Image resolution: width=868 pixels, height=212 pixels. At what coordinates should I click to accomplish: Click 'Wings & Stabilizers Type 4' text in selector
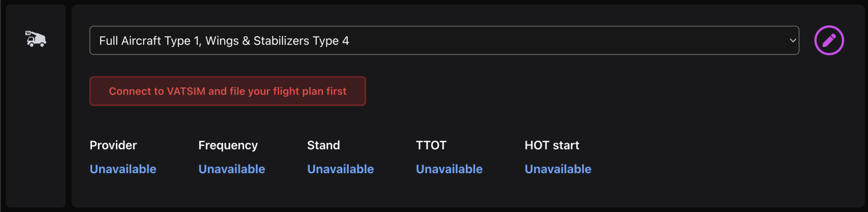277,41
